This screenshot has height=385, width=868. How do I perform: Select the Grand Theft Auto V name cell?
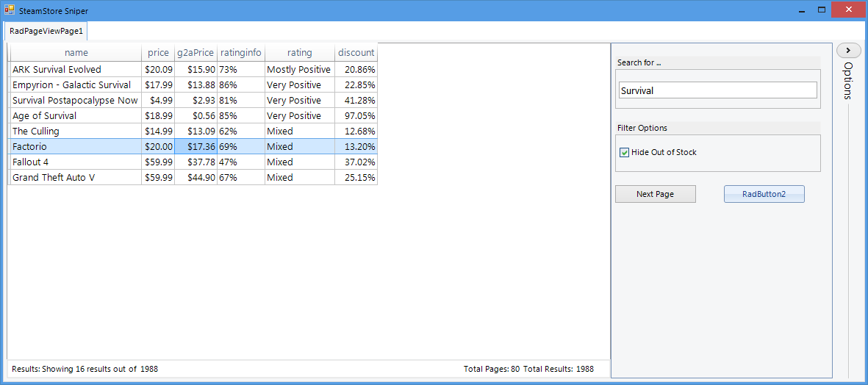[x=76, y=178]
